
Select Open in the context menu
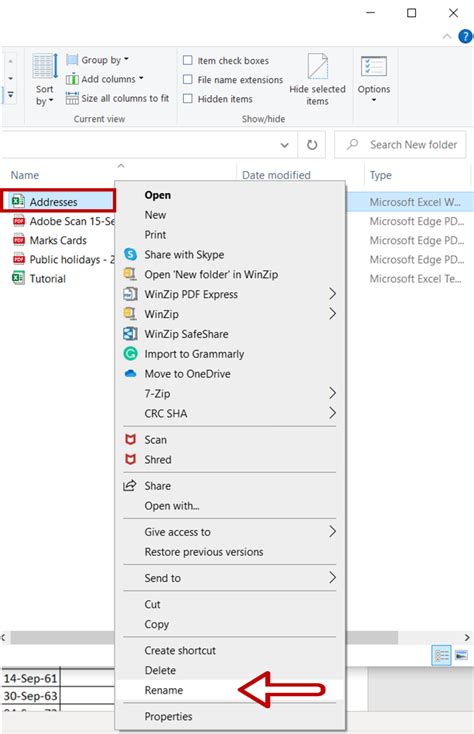[x=157, y=195]
